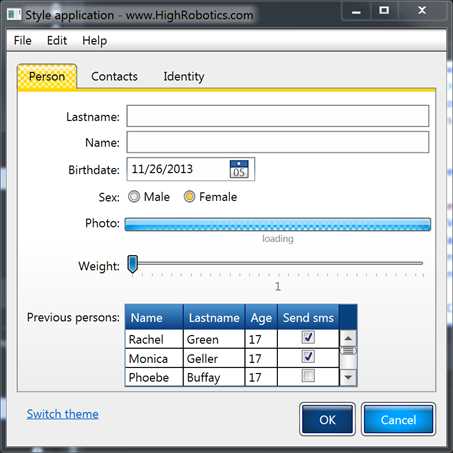This screenshot has height=453, width=453.
Task: Click the Switch theme link
Action: coord(62,414)
